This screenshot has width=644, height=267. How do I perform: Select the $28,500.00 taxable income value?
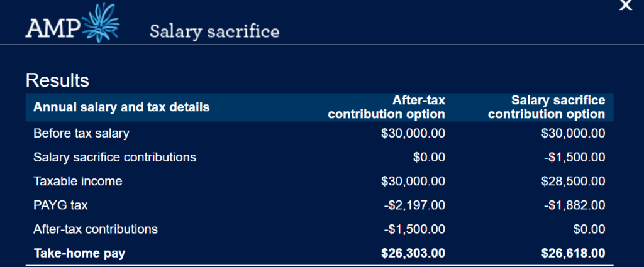click(573, 181)
